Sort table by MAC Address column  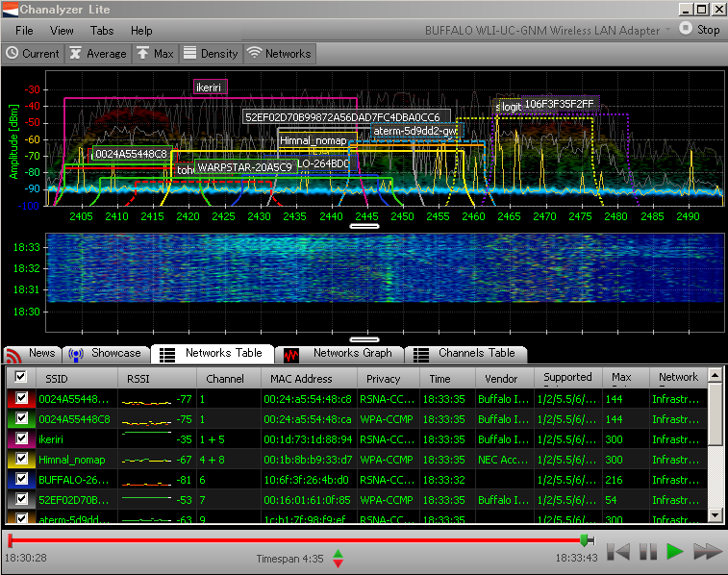tap(310, 378)
